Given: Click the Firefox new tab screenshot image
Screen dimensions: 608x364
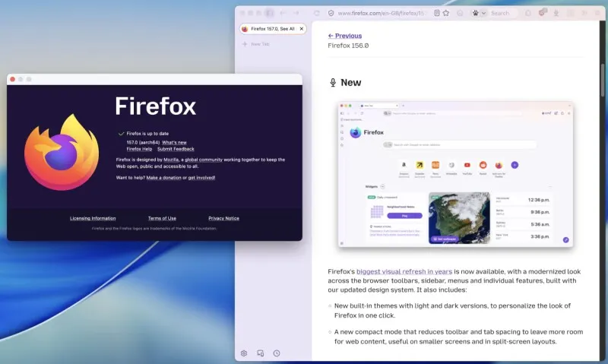Looking at the screenshot, I should point(455,175).
